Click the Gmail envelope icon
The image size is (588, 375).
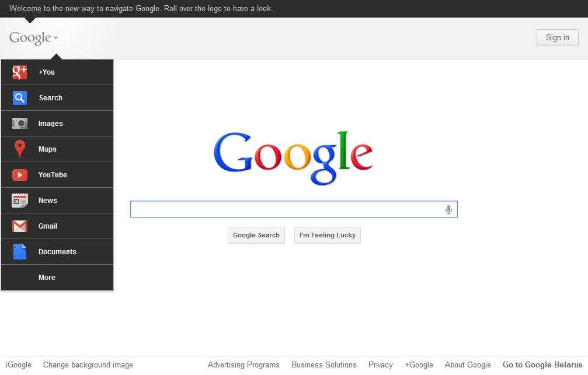pos(19,226)
